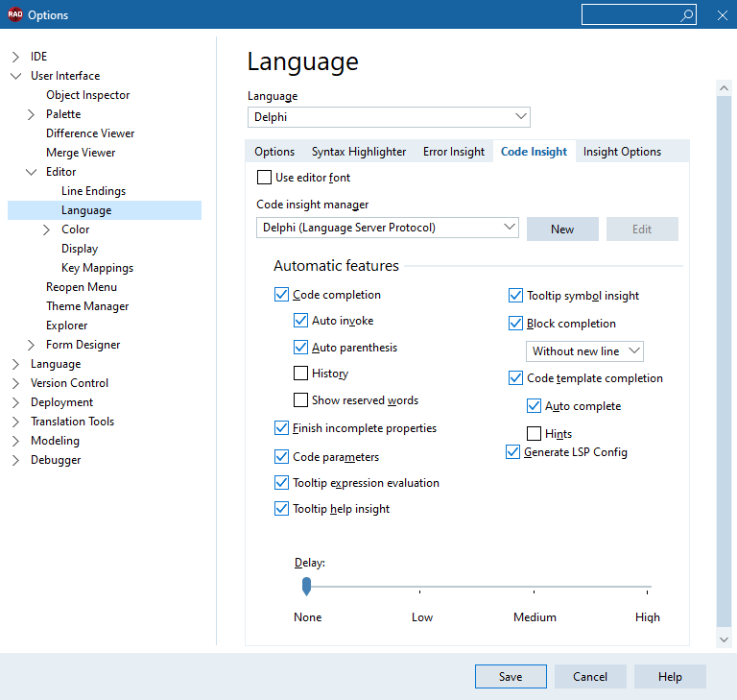Image resolution: width=737 pixels, height=700 pixels.
Task: Expand the Color node
Action: 46,229
